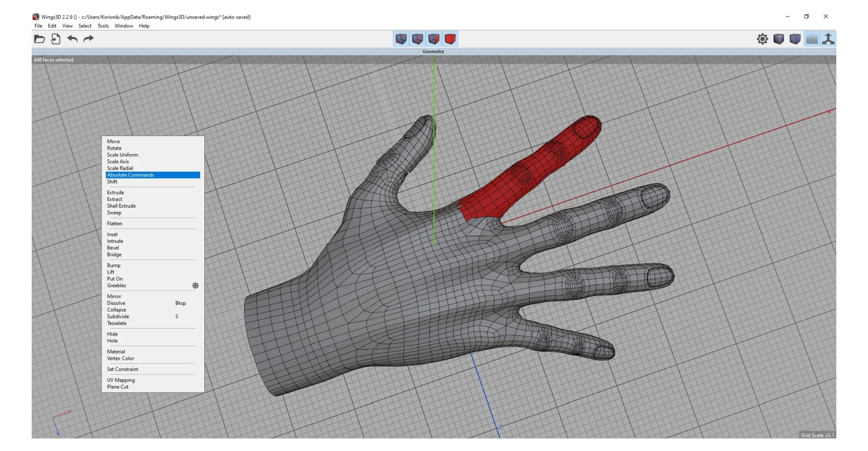Click Plane Cut in the context menu
868x451 pixels.
[x=118, y=387]
